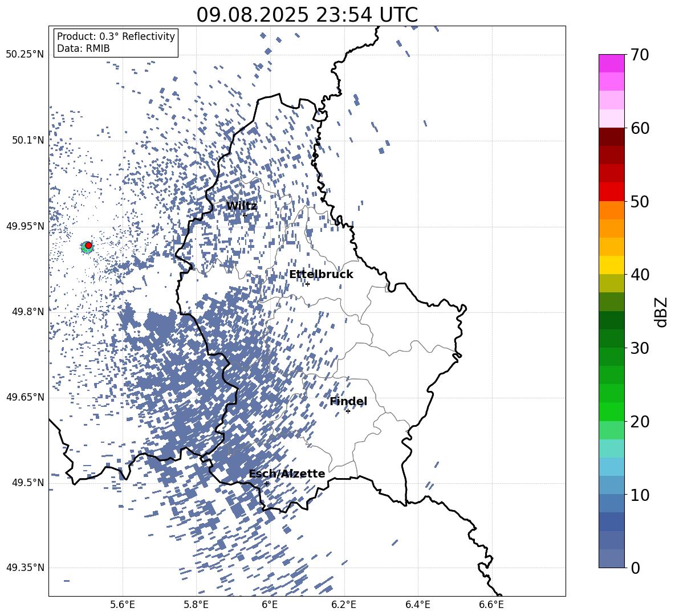Click the 'Product: 0.3° Reflectivity' text

pyautogui.click(x=116, y=36)
